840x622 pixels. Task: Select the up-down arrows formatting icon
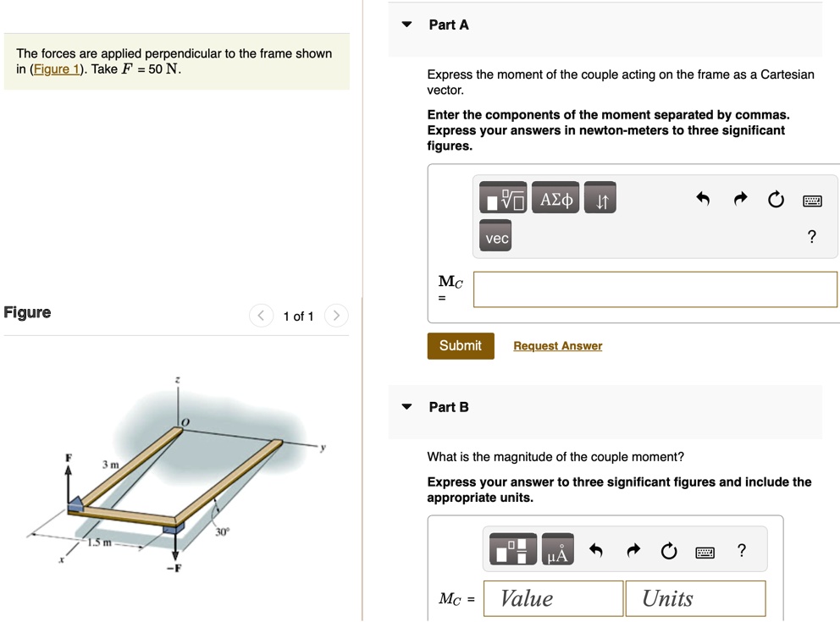600,197
